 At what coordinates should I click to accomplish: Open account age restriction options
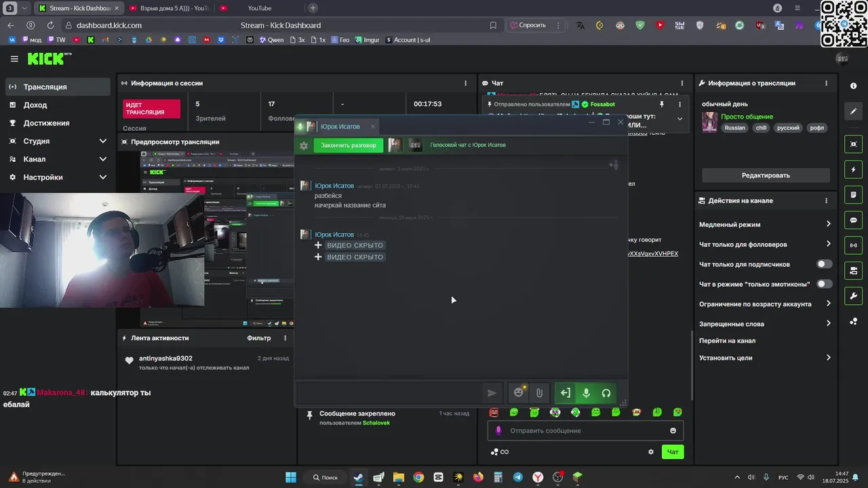765,304
